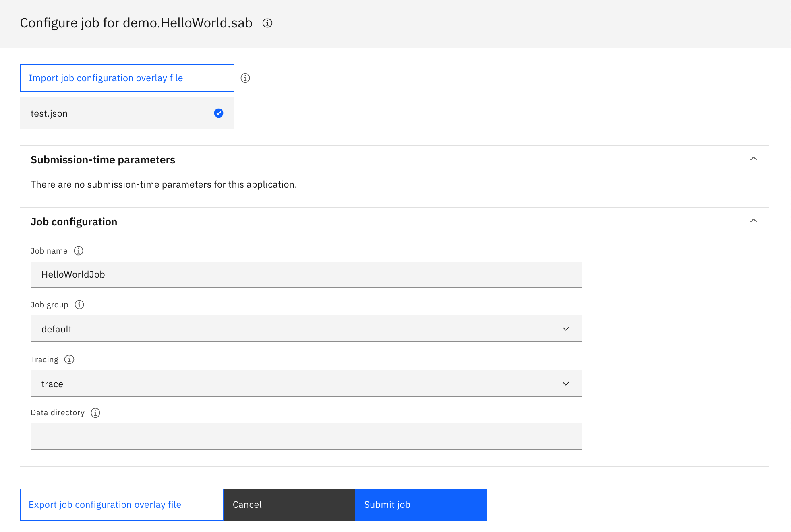The width and height of the screenshot is (791, 532).
Task: Click the Tracing info icon
Action: point(69,359)
